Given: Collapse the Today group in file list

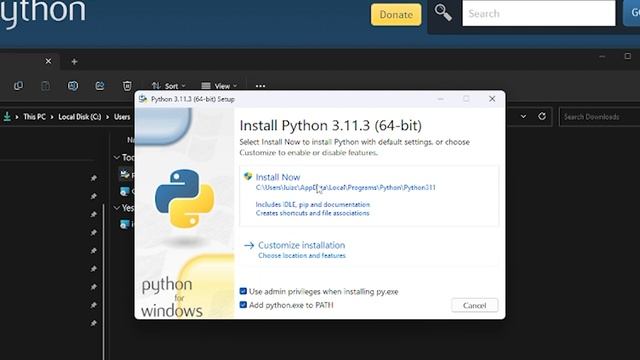Looking at the screenshot, I should (x=117, y=157).
